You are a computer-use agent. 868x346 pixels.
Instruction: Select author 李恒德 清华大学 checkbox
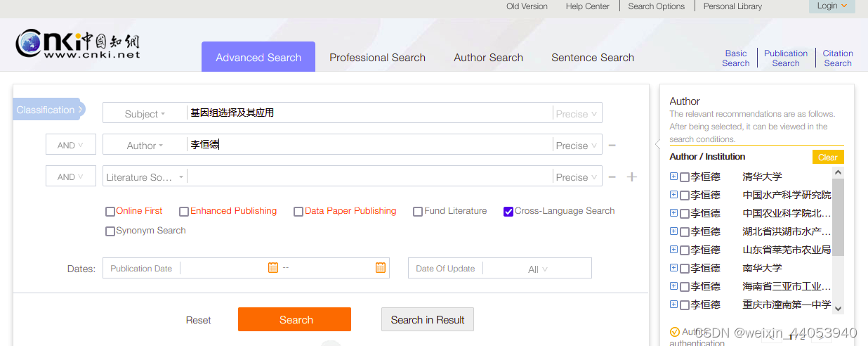685,177
